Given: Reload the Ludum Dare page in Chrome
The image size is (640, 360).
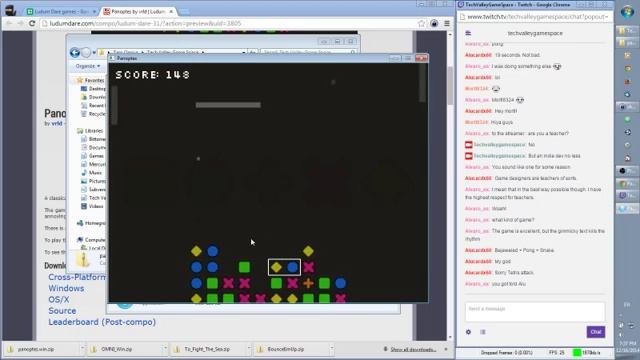Looking at the screenshot, I should pos(32,24).
